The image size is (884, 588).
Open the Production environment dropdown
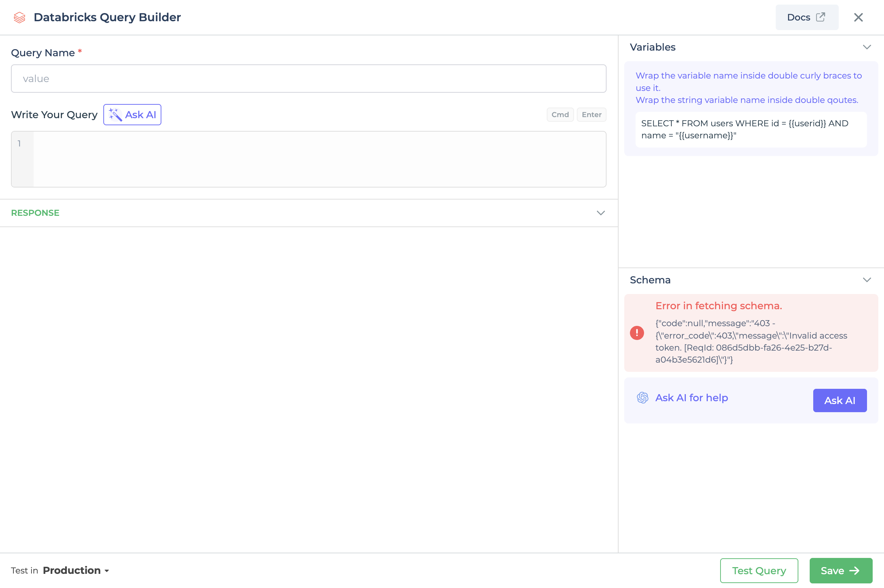coord(76,570)
